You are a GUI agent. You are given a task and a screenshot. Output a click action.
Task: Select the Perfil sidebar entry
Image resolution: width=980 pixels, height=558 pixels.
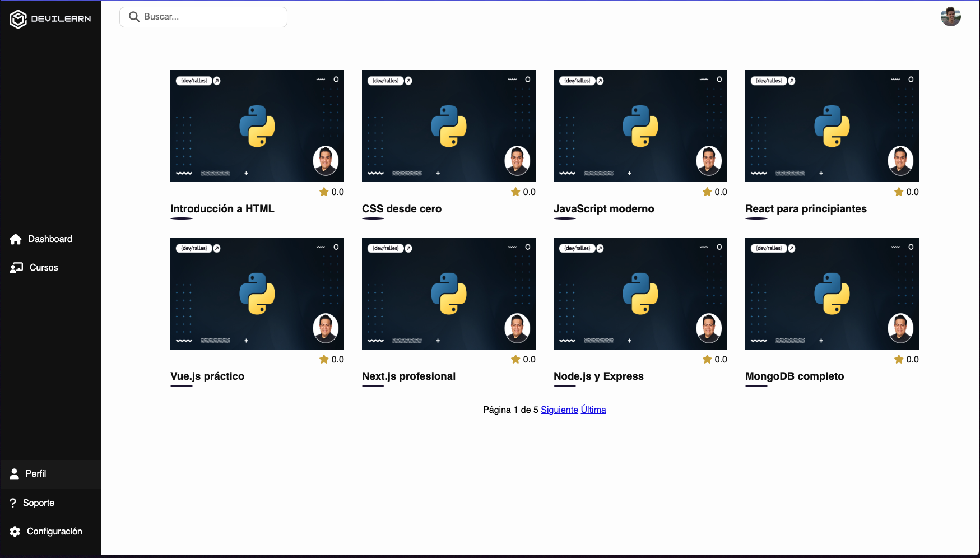pos(36,474)
